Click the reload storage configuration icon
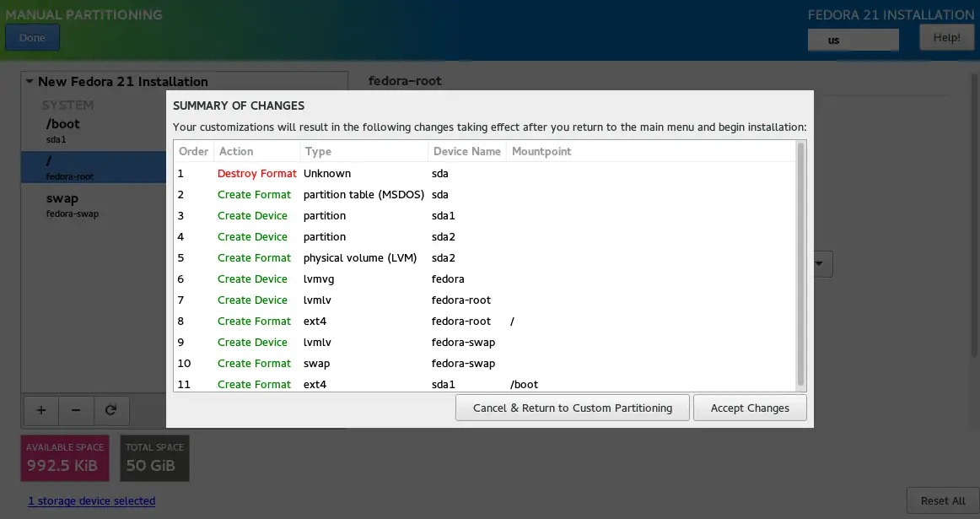Image resolution: width=980 pixels, height=519 pixels. pos(111,410)
